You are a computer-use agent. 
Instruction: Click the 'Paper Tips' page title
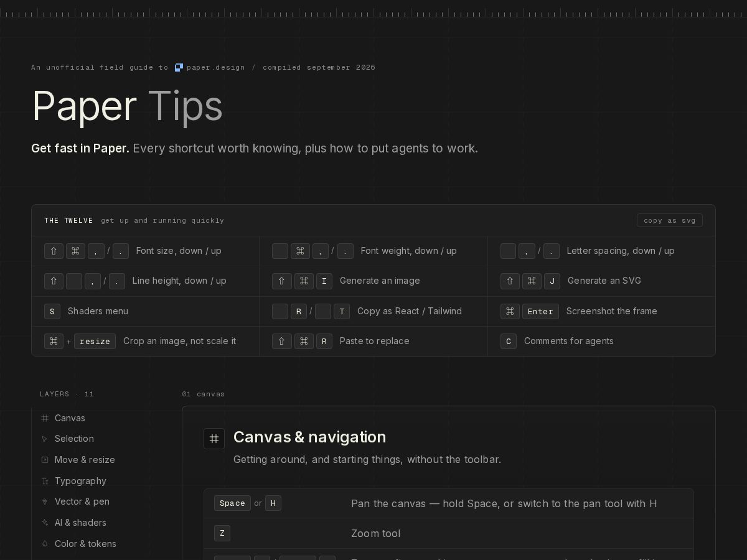point(127,106)
